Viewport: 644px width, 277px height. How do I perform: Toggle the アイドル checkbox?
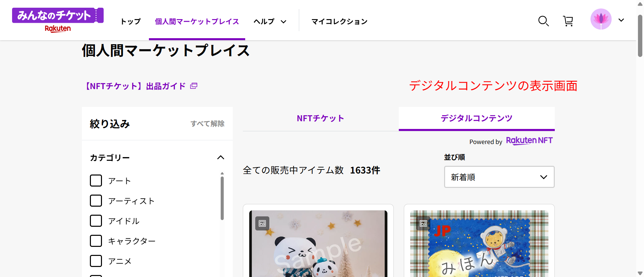point(96,221)
